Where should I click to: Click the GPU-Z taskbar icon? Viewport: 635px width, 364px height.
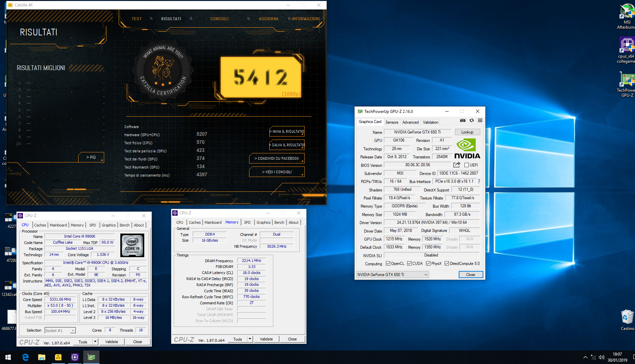click(91, 357)
